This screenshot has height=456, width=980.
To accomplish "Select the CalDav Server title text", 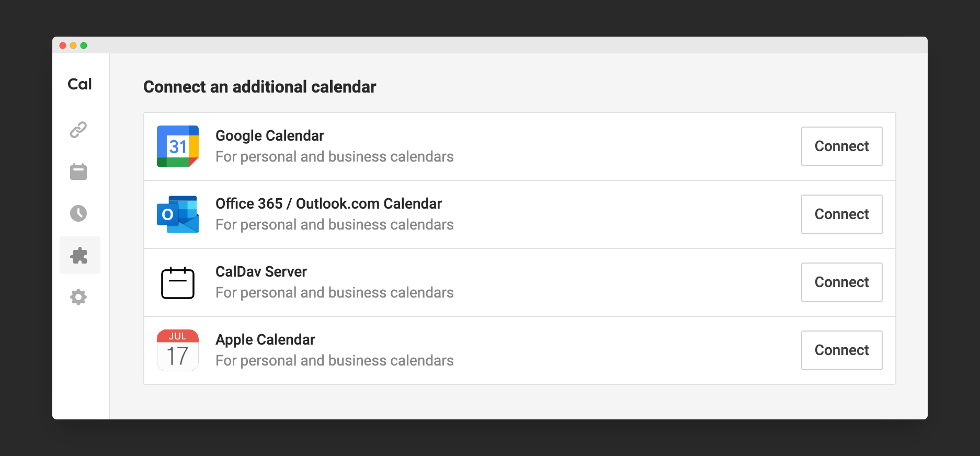I will (261, 272).
